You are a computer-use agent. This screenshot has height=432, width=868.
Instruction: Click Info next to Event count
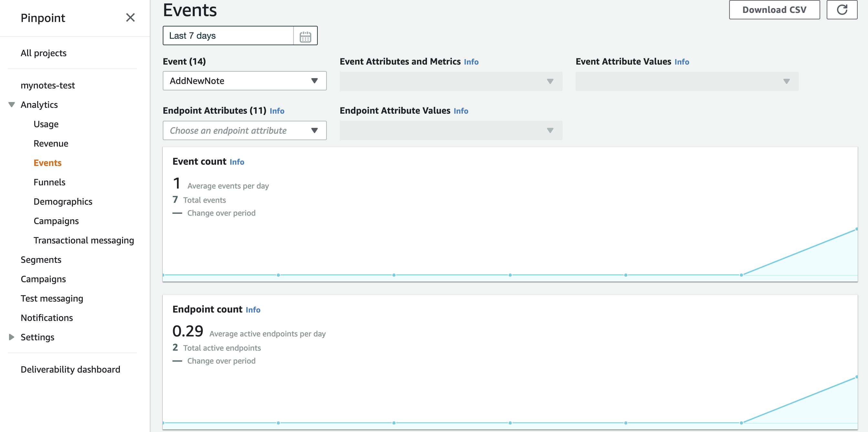coord(237,162)
